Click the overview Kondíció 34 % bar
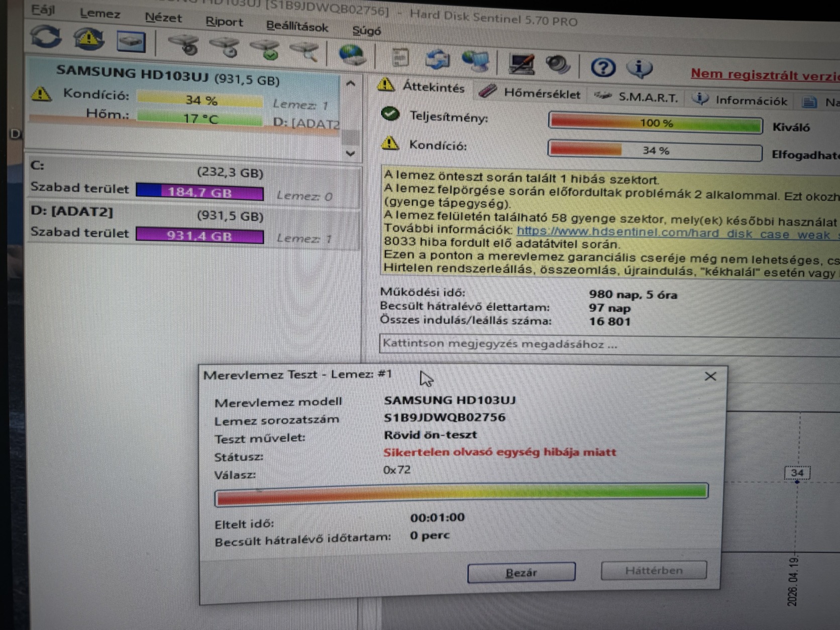 click(655, 150)
